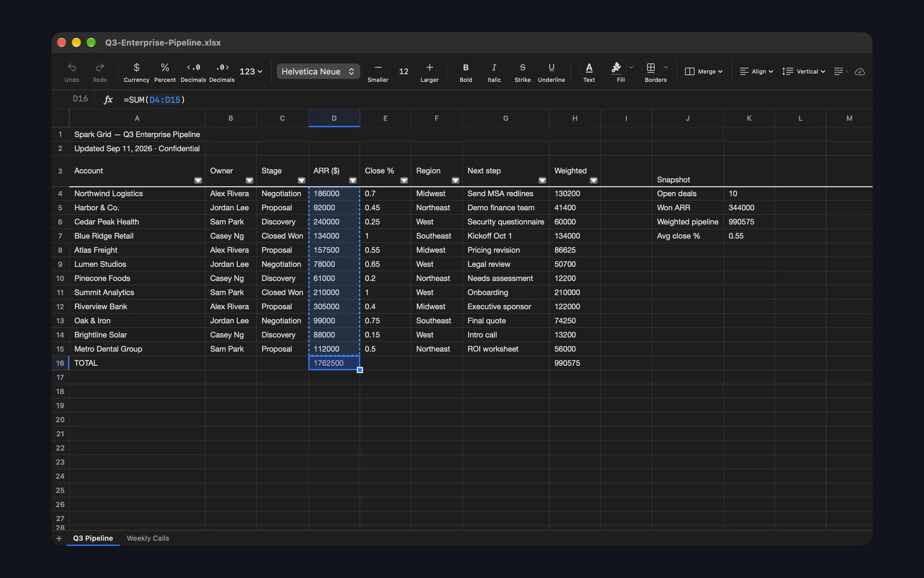This screenshot has height=578, width=924.
Task: Click the cell reference box D16
Action: [x=80, y=99]
